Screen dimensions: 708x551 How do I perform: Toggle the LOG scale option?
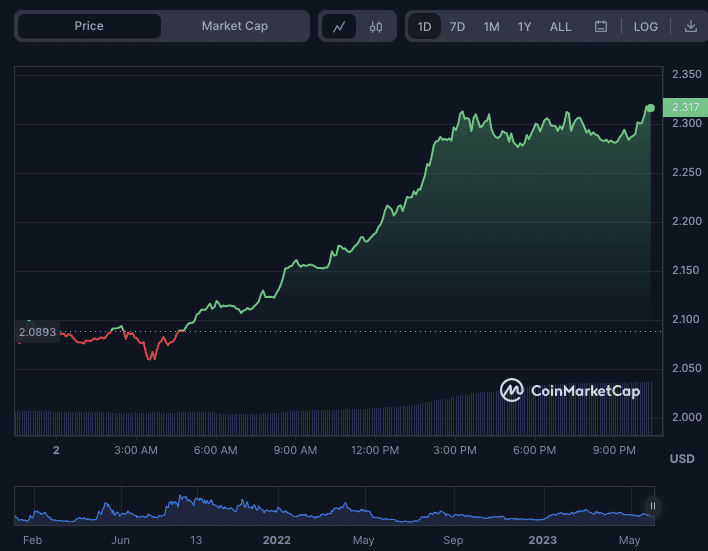pyautogui.click(x=646, y=27)
